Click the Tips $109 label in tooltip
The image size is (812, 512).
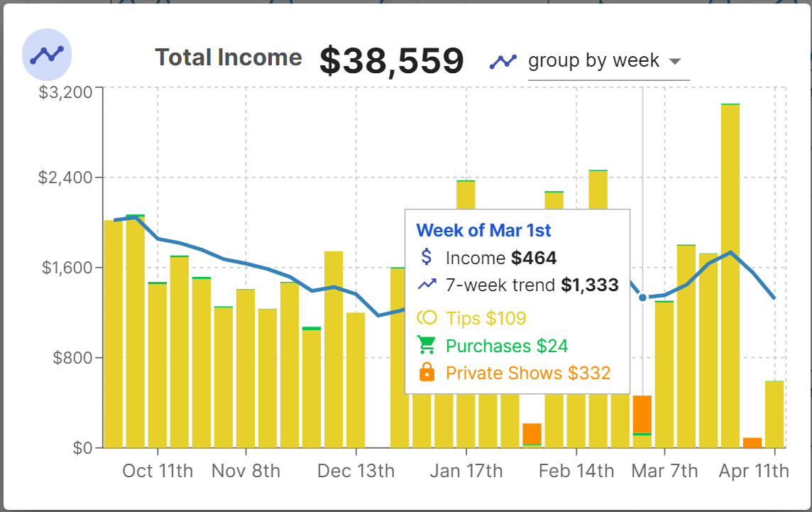485,317
